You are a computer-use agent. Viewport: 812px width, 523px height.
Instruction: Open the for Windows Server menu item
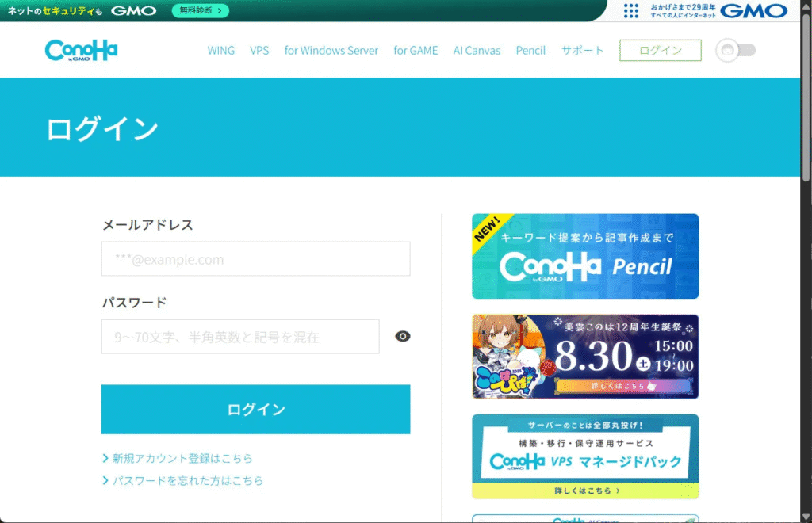pyautogui.click(x=331, y=50)
